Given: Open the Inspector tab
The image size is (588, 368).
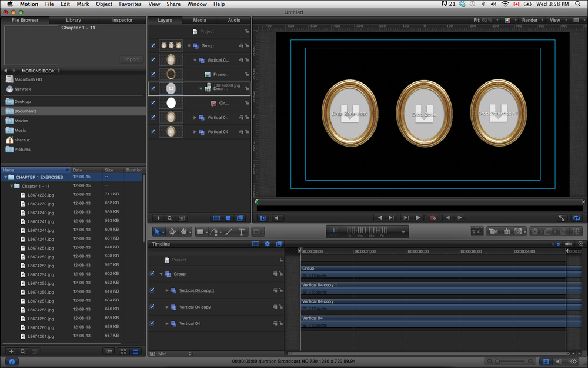Looking at the screenshot, I should pos(122,20).
